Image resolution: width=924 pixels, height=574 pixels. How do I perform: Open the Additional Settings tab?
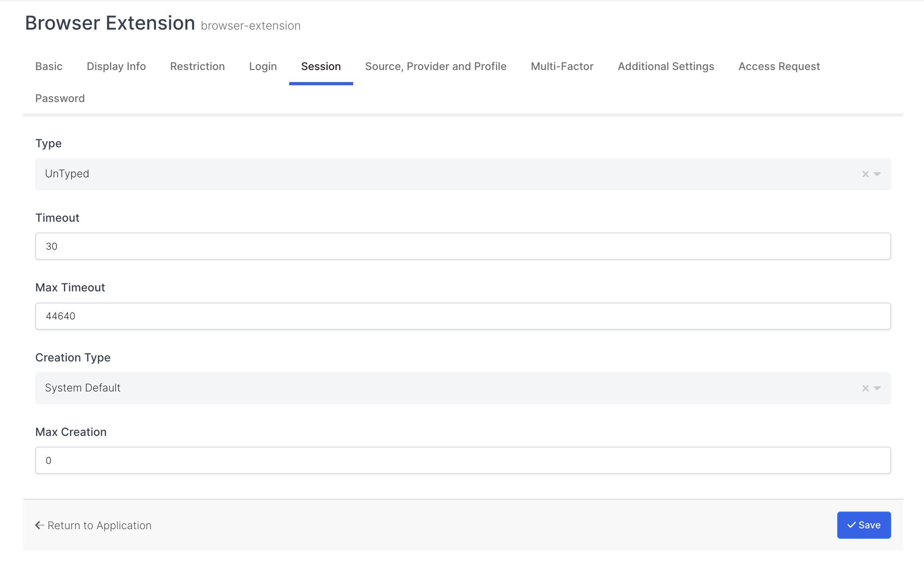(x=666, y=66)
